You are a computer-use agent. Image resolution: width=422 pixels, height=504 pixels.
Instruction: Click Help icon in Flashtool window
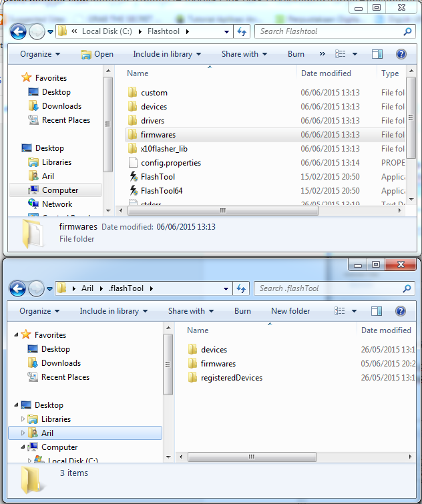(x=401, y=54)
